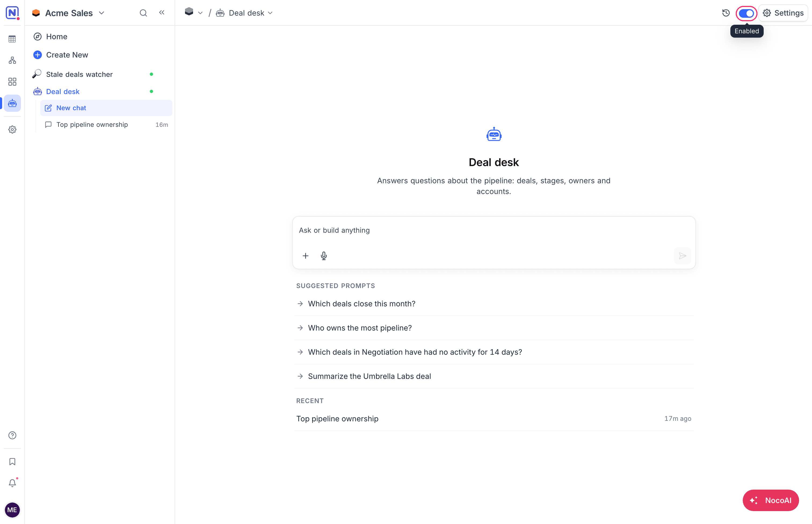Open the Settings button
Viewport: 812px width, 524px height.
(x=783, y=13)
